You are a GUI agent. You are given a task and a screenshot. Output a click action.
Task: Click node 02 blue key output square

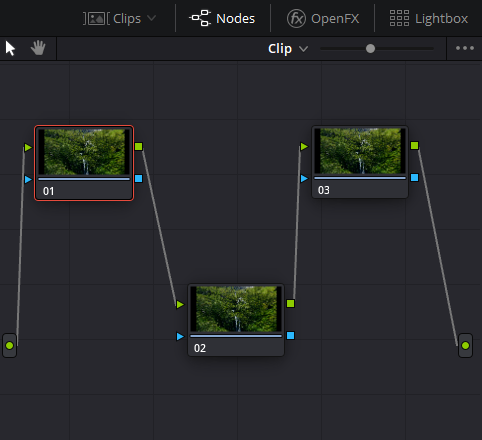click(291, 335)
